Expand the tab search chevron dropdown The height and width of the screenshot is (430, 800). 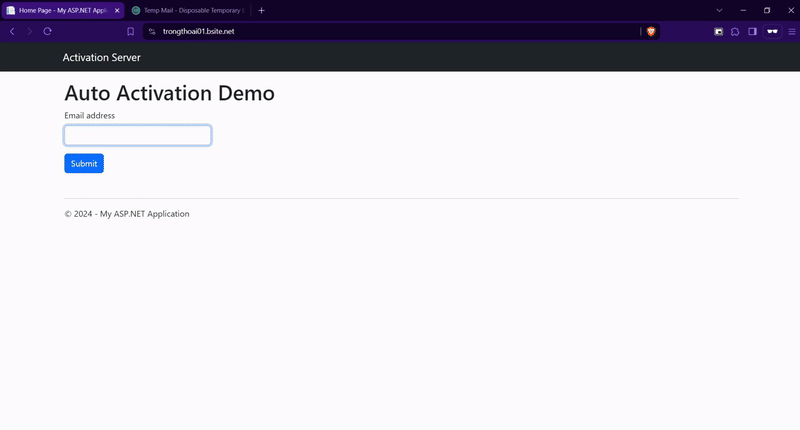(719, 10)
